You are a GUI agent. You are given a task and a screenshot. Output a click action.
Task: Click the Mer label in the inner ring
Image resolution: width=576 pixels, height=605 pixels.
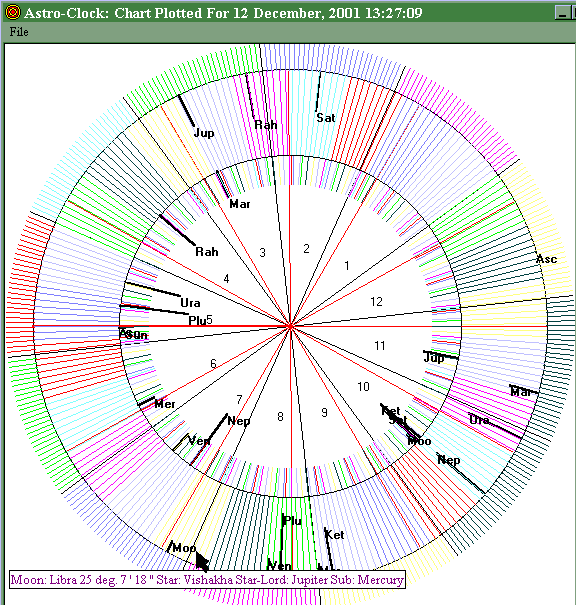tap(165, 404)
